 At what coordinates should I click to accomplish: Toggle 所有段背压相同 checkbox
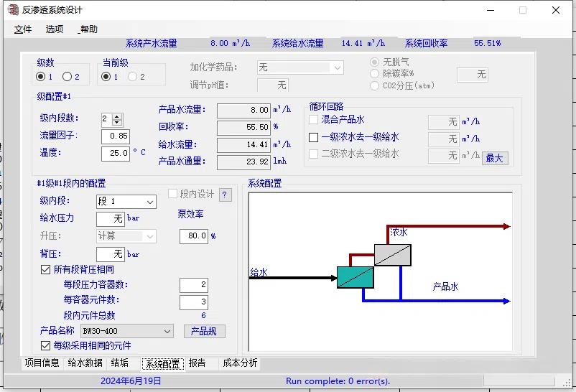45,270
